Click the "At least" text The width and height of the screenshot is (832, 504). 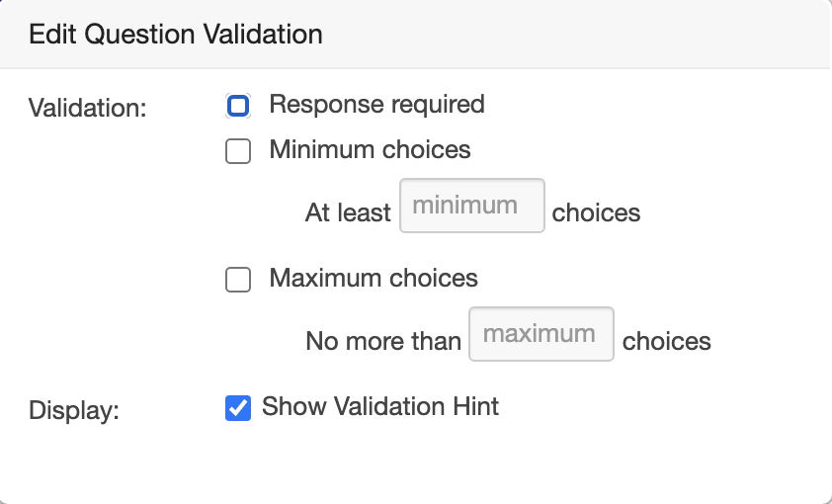click(x=348, y=212)
